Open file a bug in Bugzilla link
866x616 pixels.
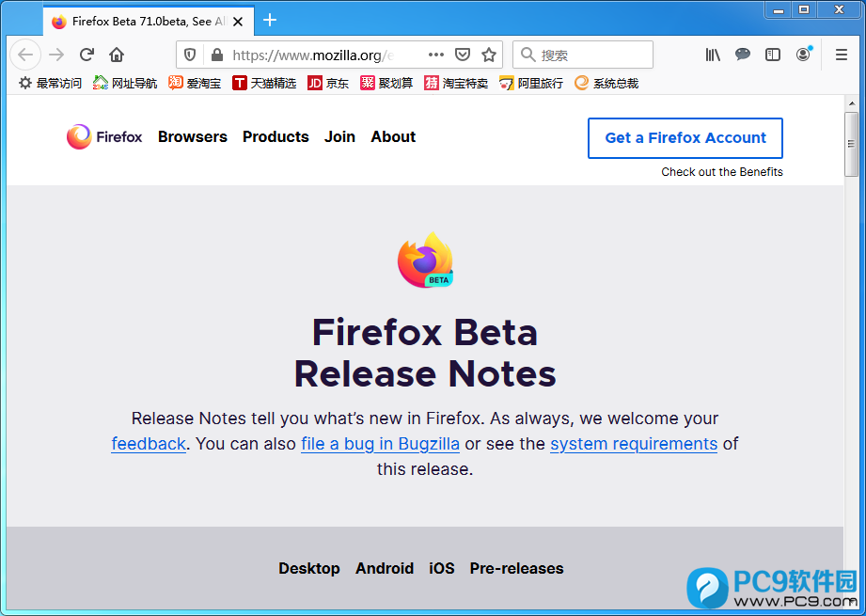click(x=380, y=444)
